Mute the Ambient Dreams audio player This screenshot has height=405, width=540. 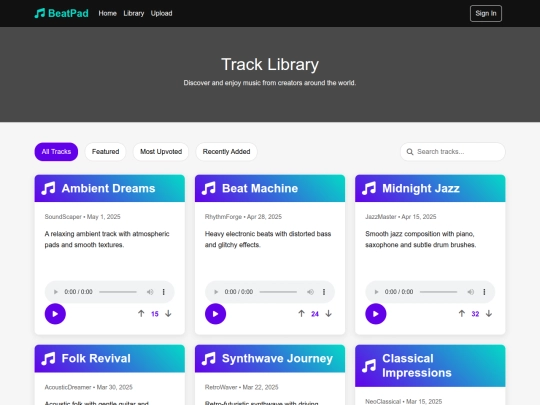(150, 292)
